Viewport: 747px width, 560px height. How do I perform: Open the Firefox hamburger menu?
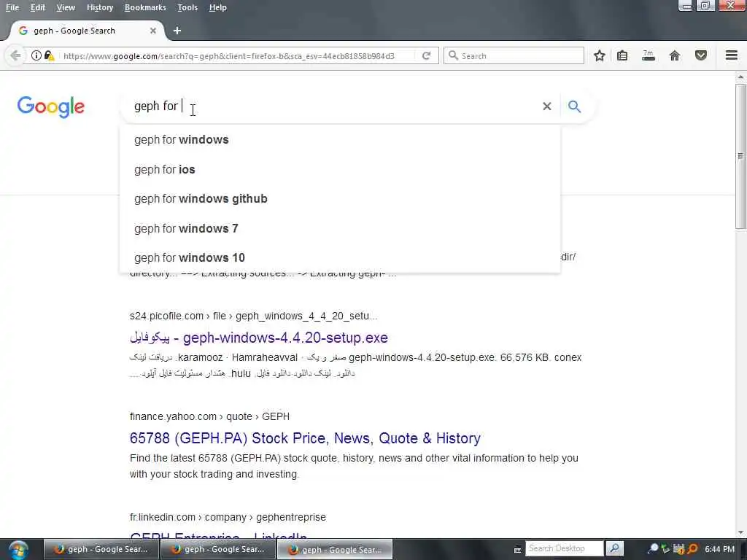pyautogui.click(x=732, y=55)
